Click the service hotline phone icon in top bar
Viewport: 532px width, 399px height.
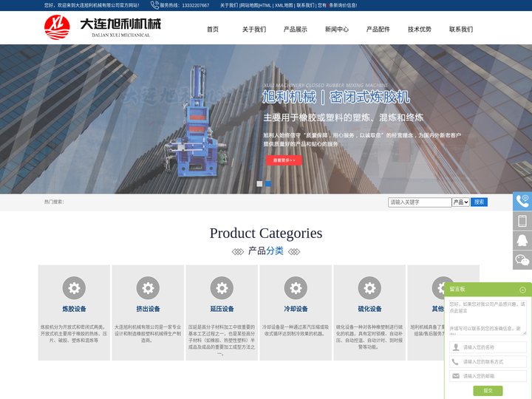pos(154,5)
